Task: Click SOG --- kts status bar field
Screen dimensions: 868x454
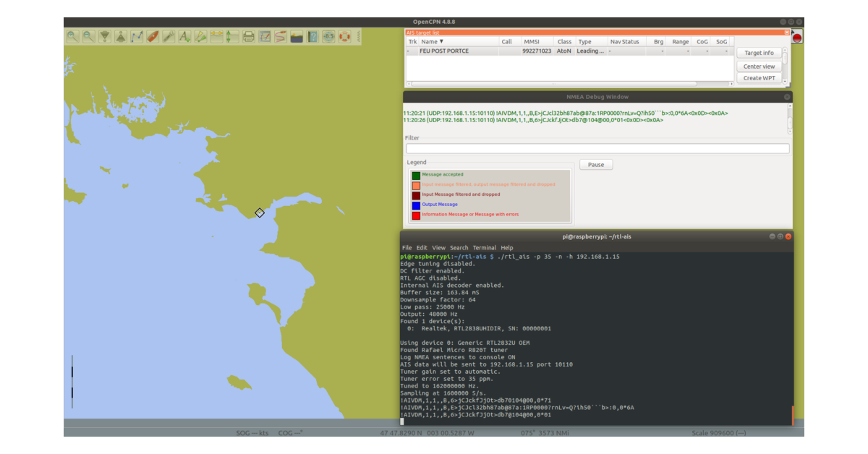Action: (252, 433)
